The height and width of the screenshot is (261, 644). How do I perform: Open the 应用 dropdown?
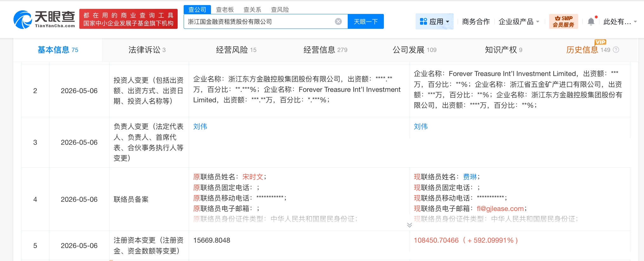(x=435, y=22)
